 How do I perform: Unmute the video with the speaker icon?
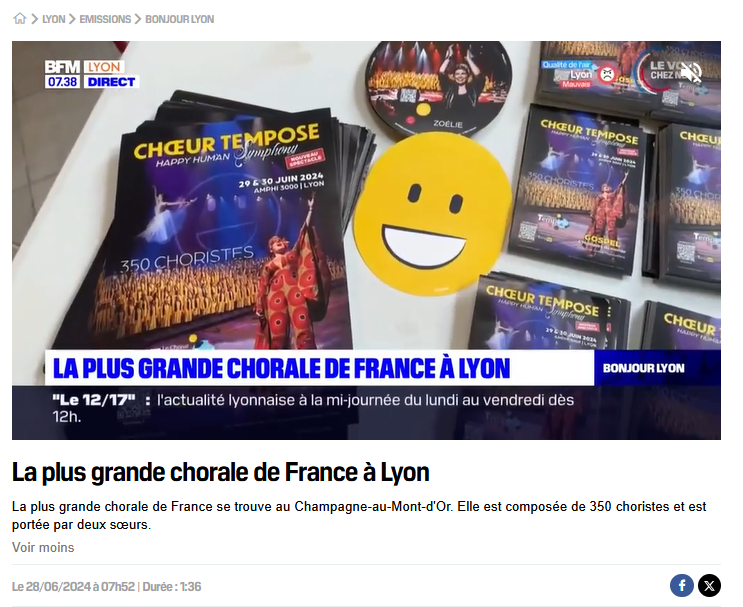click(x=691, y=72)
